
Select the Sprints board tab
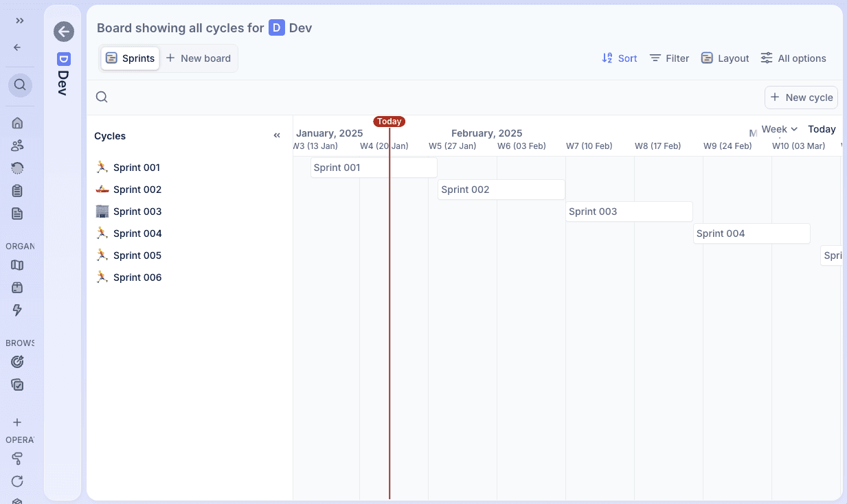(x=131, y=58)
